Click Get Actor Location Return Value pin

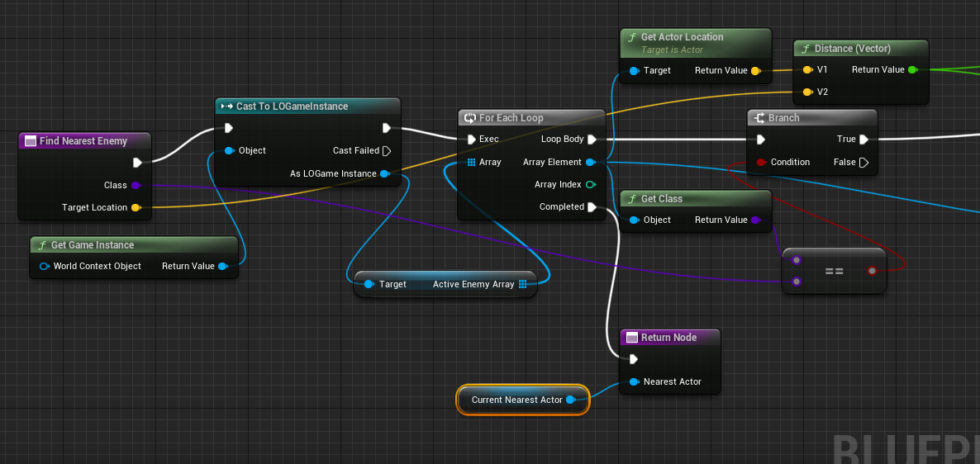pos(755,70)
